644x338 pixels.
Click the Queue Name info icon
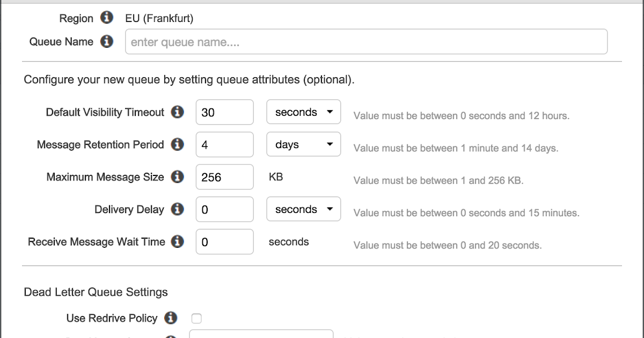coord(107,41)
